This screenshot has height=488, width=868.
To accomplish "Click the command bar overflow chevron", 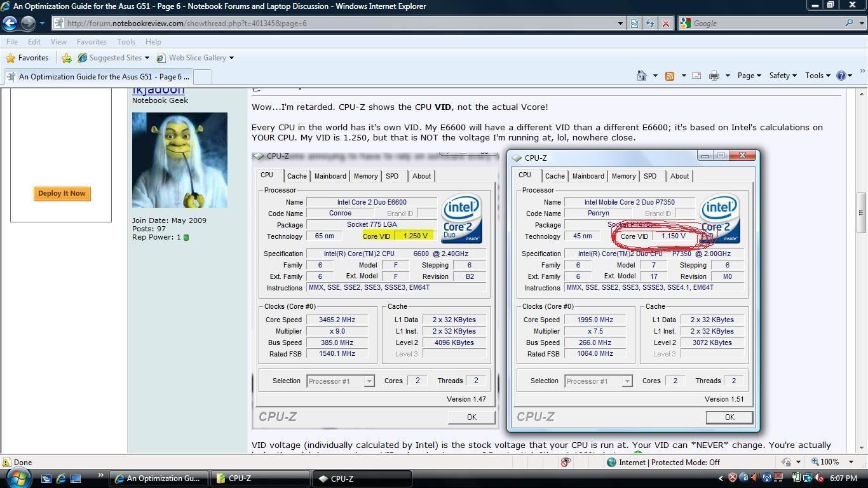I will point(862,71).
